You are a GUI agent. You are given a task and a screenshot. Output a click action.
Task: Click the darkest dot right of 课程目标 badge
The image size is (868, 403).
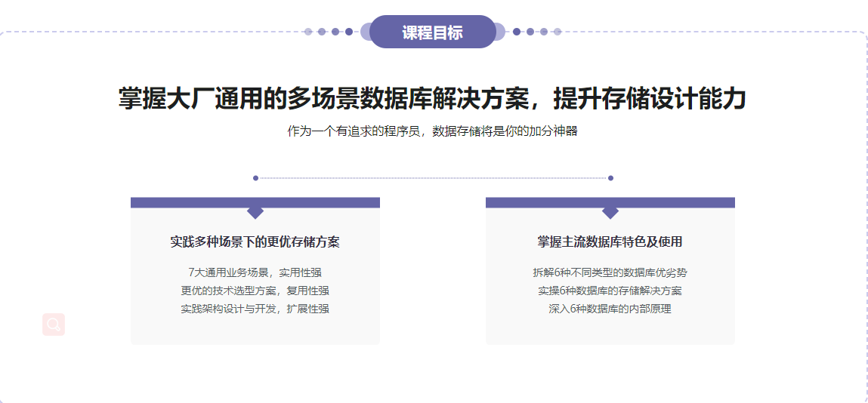pyautogui.click(x=517, y=32)
